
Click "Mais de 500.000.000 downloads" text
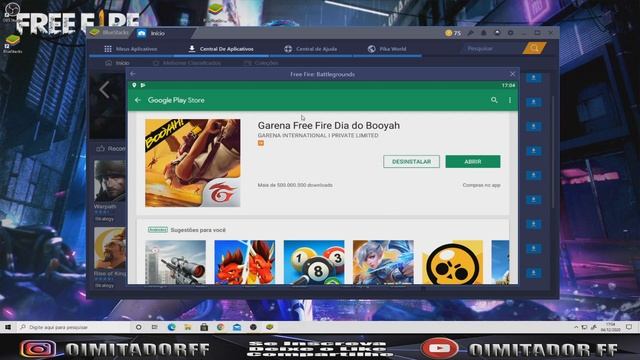point(295,185)
